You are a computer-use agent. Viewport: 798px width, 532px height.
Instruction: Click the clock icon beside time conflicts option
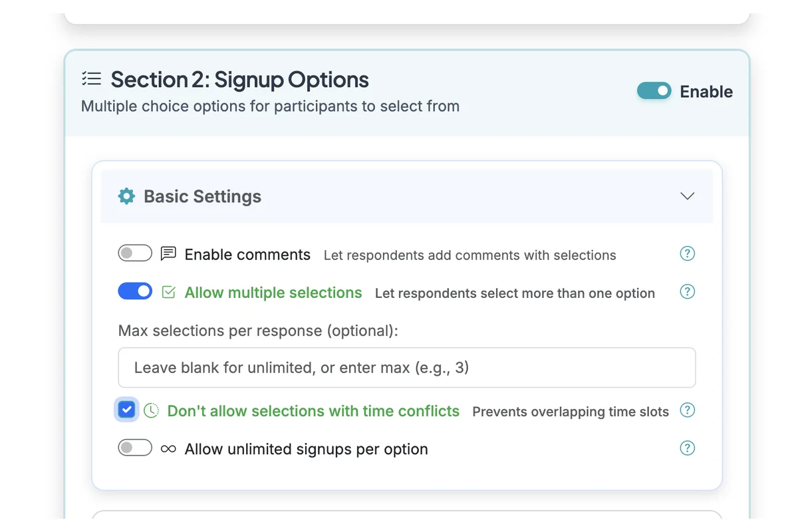pos(152,410)
